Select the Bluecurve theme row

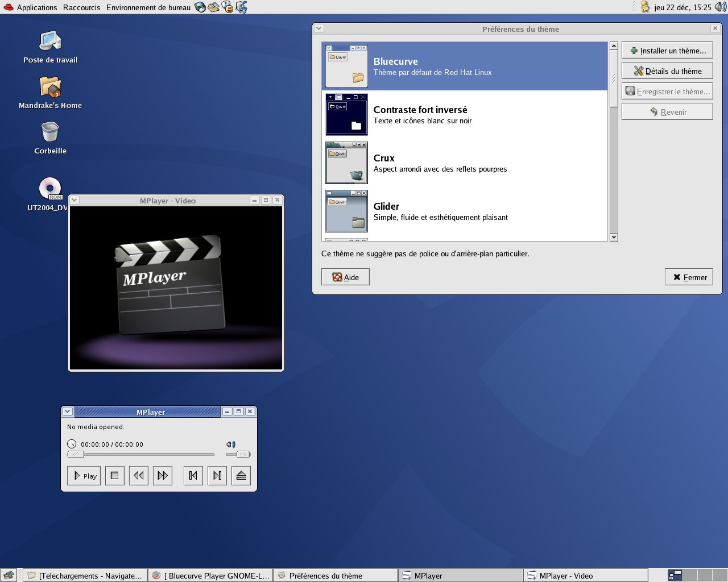coord(465,66)
